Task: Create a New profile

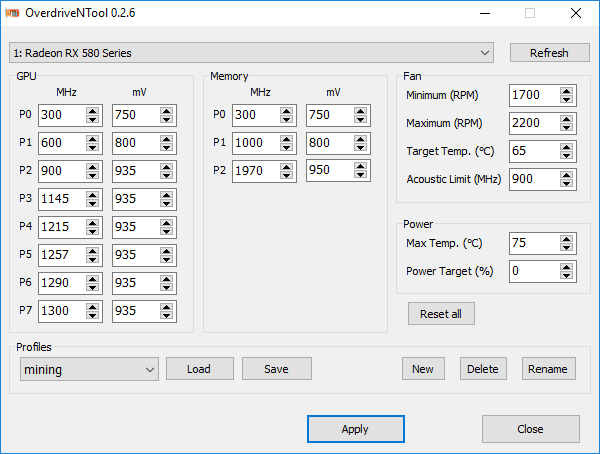Action: 423,369
